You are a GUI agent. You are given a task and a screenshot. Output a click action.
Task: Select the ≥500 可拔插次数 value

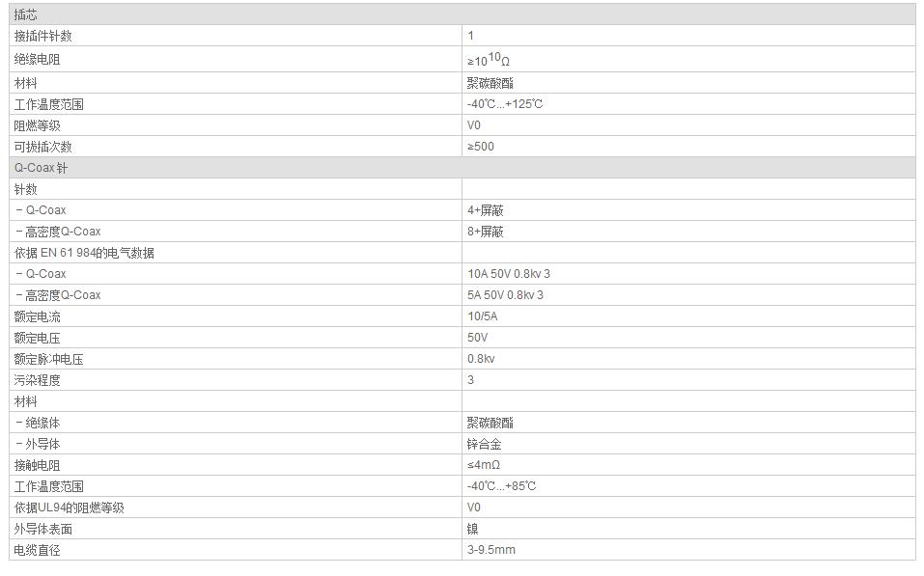coord(481,147)
